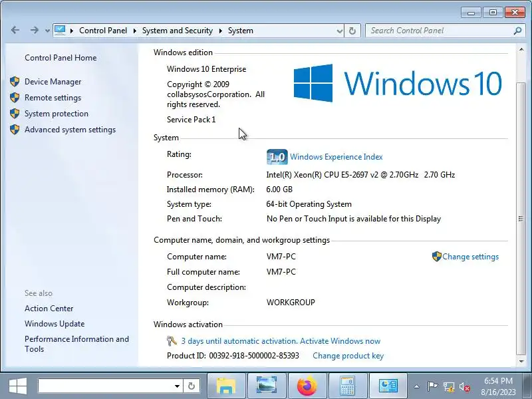The width and height of the screenshot is (532, 399).
Task: Click the forward navigation arrow
Action: (34, 30)
